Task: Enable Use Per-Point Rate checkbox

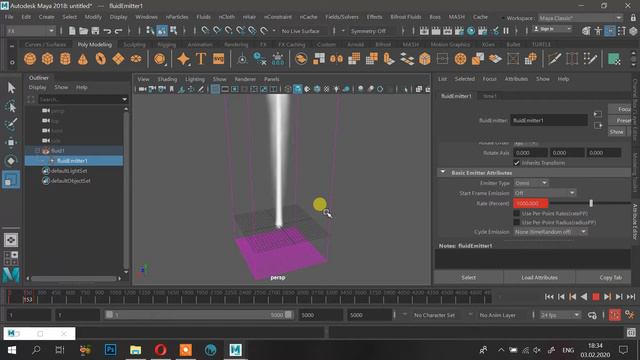Action: point(517,213)
